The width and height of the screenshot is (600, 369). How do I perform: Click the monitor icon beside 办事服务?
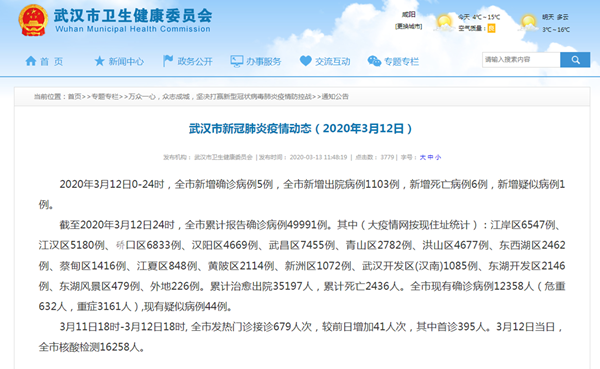pyautogui.click(x=236, y=61)
